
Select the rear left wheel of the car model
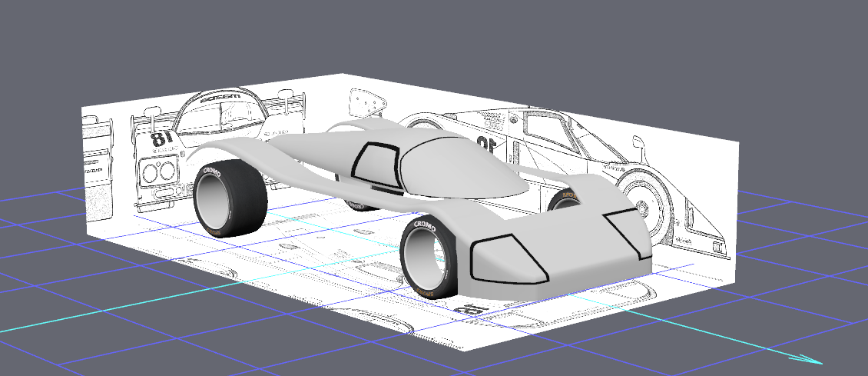click(230, 198)
